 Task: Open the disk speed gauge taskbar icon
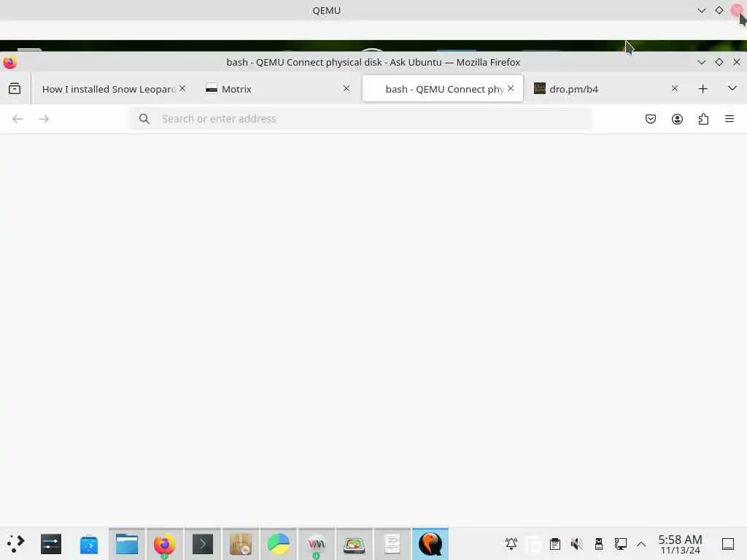click(x=355, y=544)
